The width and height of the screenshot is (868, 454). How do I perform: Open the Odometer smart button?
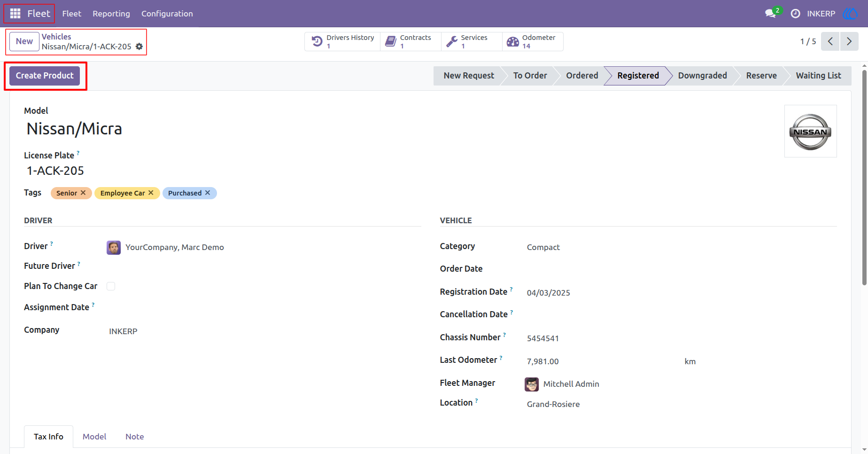point(533,41)
